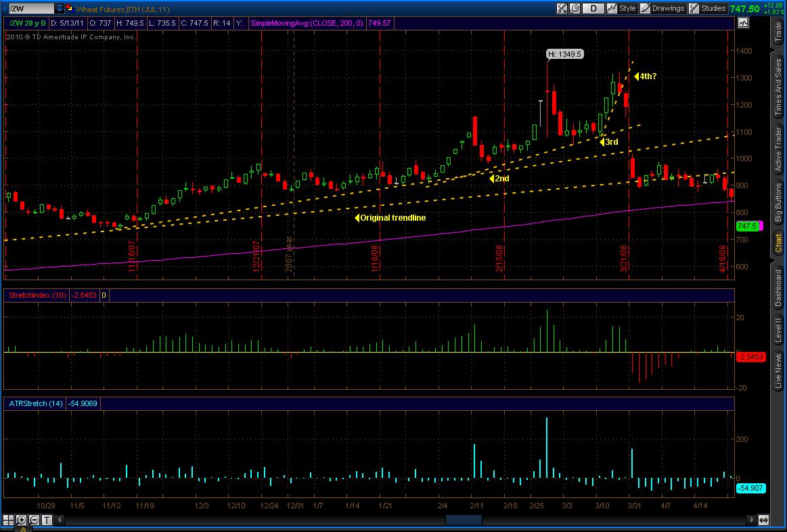Click the StretchIndex (10) study label
The width and height of the screenshot is (787, 532).
pos(37,296)
